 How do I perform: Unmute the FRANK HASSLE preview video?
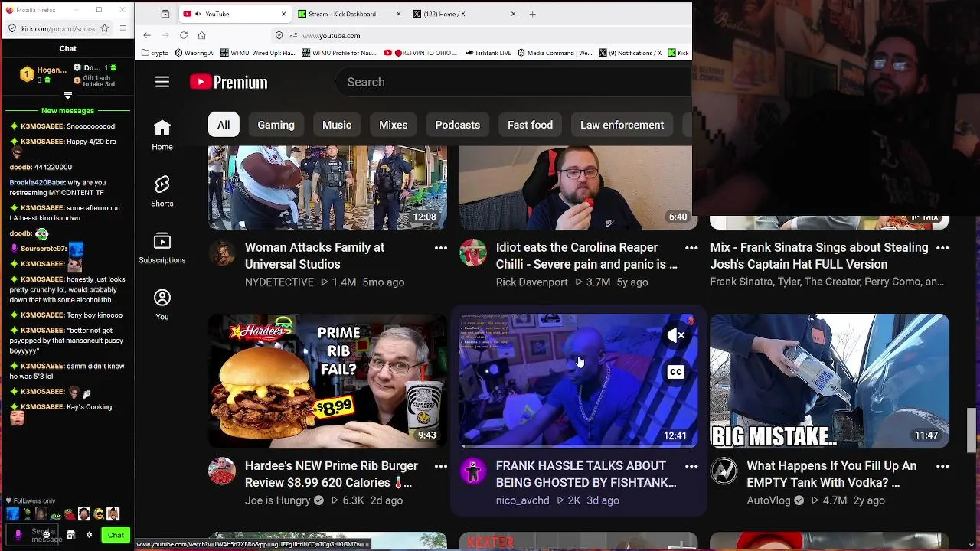pyautogui.click(x=675, y=335)
